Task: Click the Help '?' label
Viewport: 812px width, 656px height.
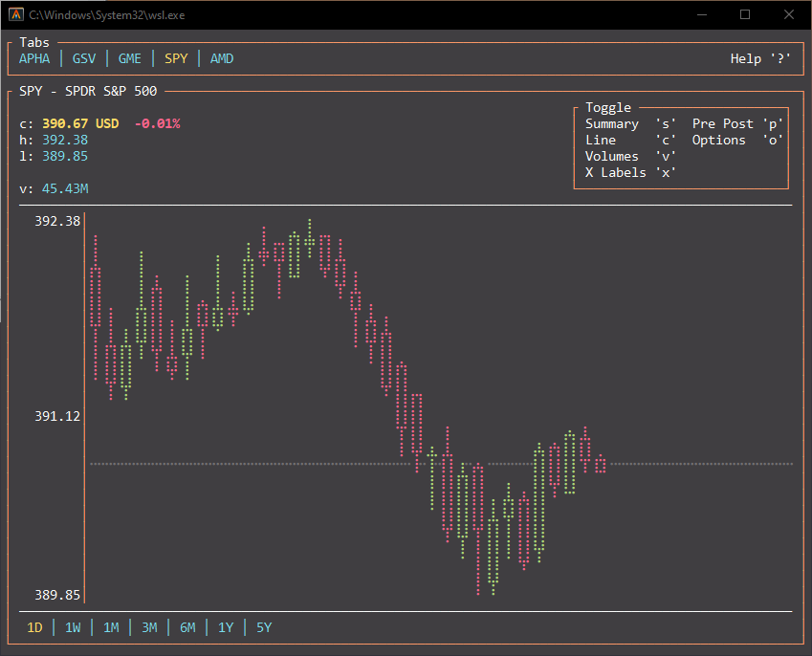Action: pos(760,58)
